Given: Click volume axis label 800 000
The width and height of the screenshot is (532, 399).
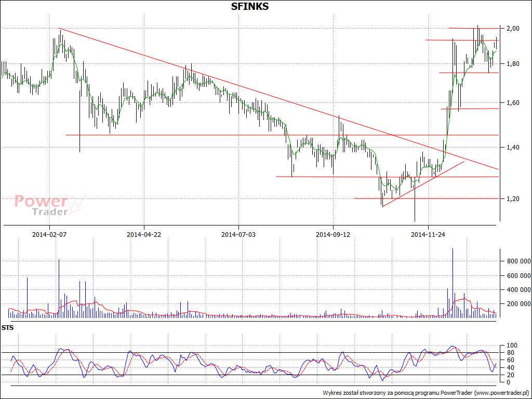Looking at the screenshot, I should coord(519,261).
